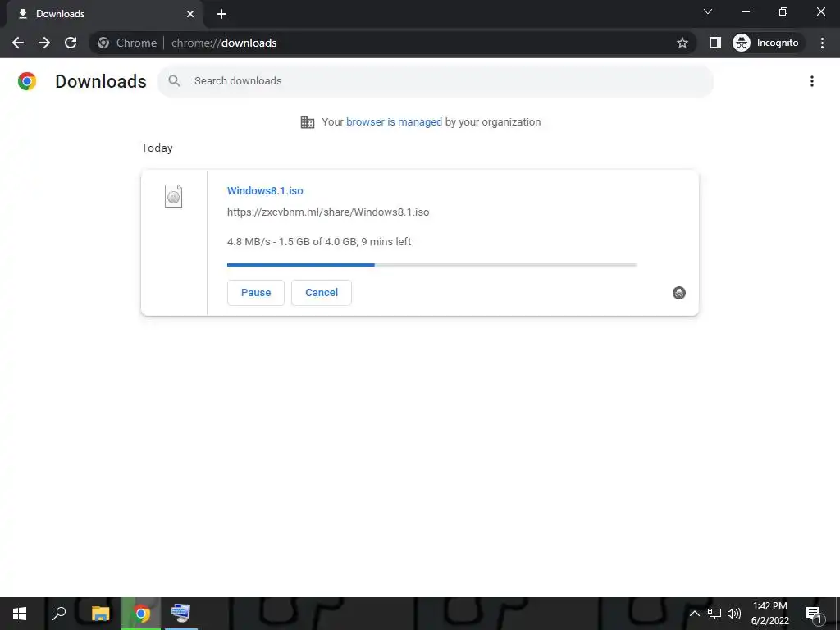Open taskbar search magnifier
The width and height of the screenshot is (840, 630).
[x=59, y=614]
